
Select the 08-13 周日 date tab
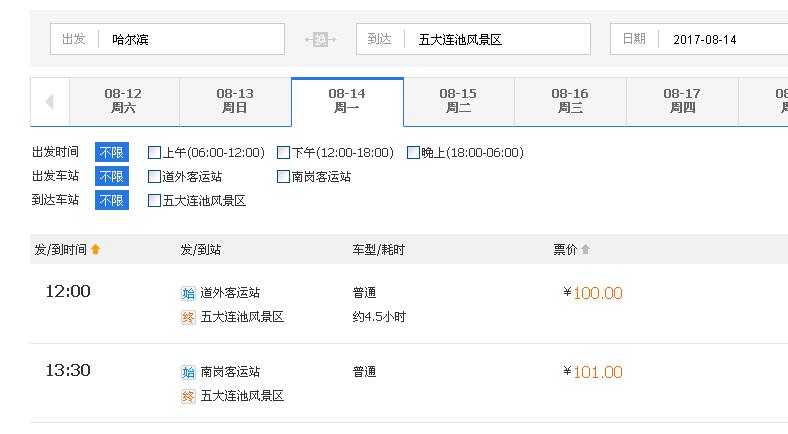point(235,101)
